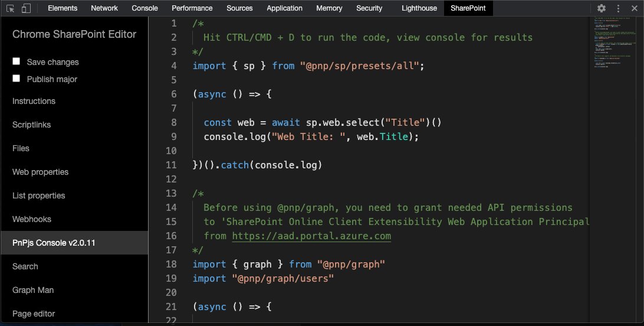Activate the inspect element picker icon
This screenshot has width=644, height=326.
point(11,8)
